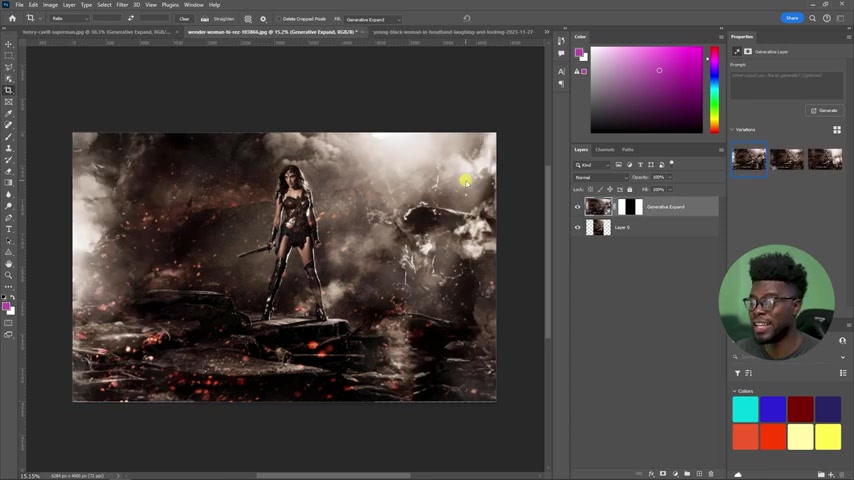Open the Fill Generative Expand dropdown
Screen dimensions: 854x480
point(373,19)
